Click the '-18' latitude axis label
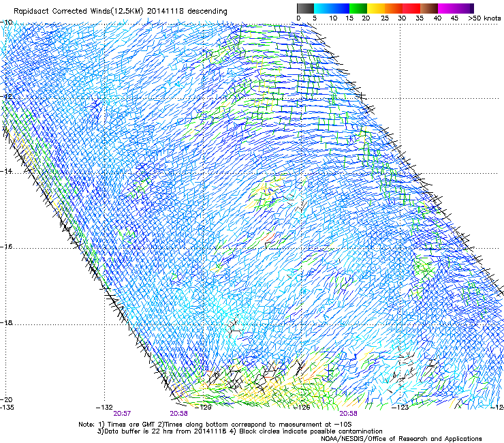The image size is (504, 443). pos(7,322)
